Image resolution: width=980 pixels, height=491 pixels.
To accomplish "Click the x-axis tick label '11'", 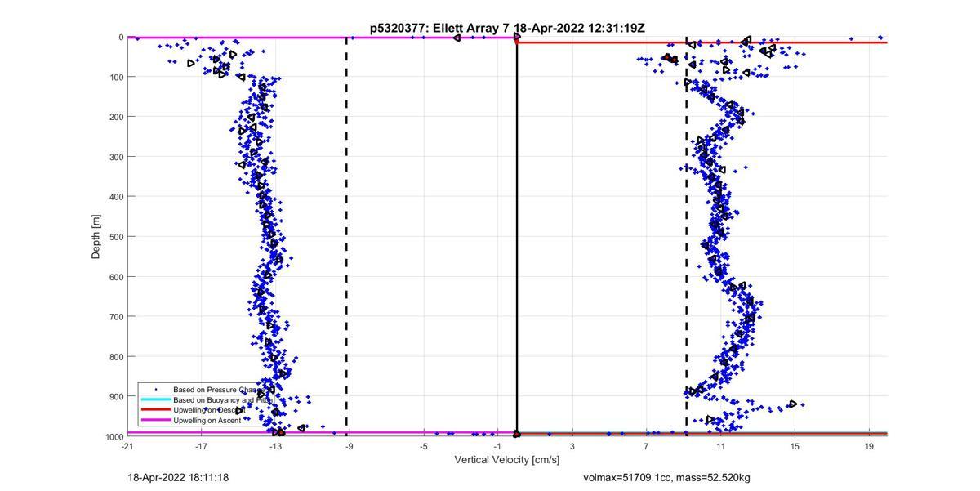I will (720, 446).
